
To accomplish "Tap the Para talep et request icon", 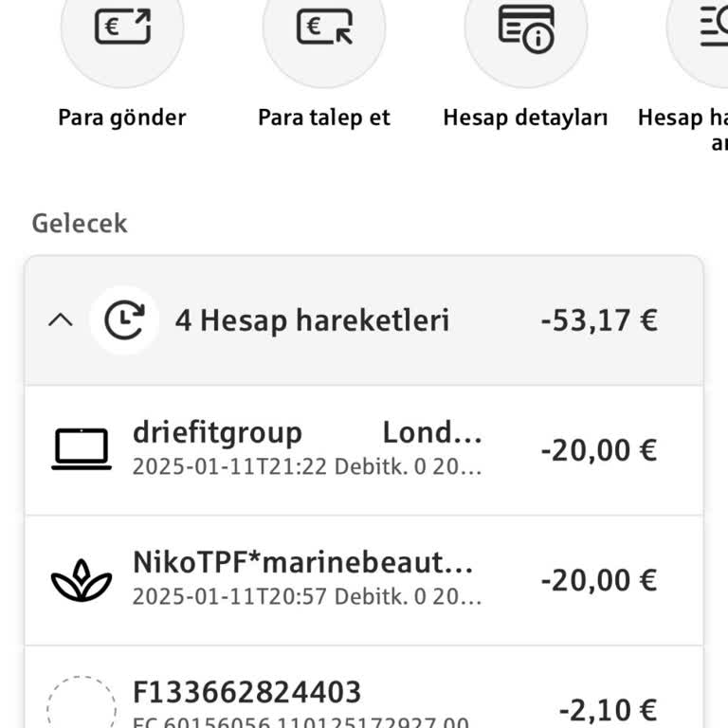I will point(324,27).
